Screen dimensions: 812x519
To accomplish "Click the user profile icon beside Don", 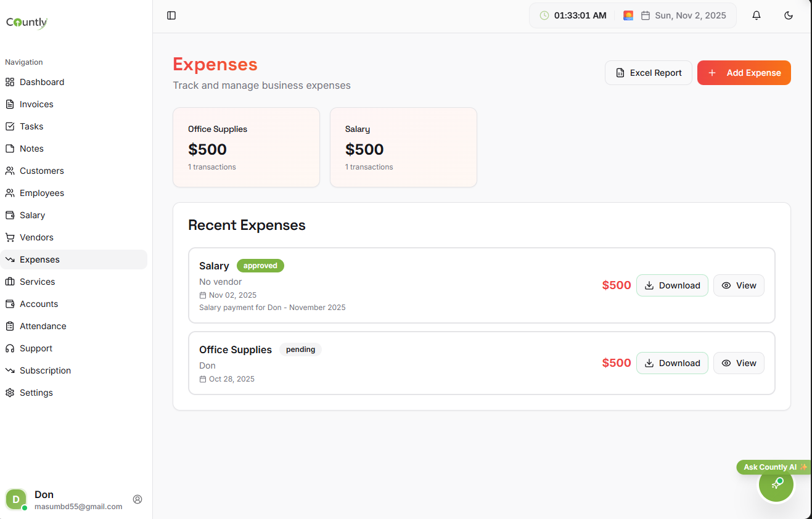I will [137, 499].
